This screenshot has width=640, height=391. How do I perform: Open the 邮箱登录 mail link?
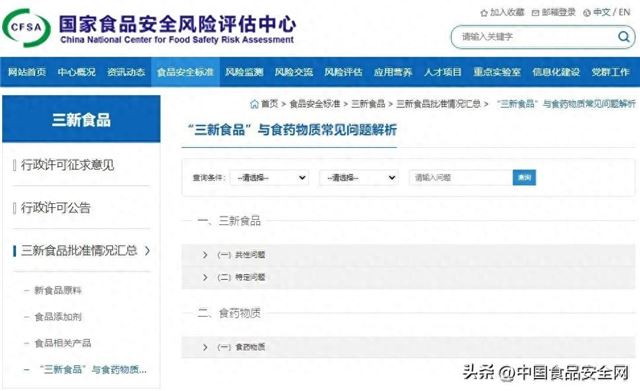(553, 12)
